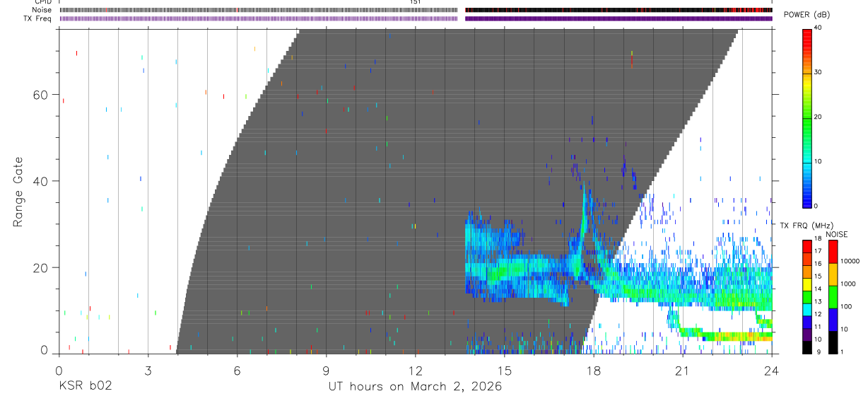
Task: Click the KSR b02 radar beam label
Action: (x=86, y=386)
